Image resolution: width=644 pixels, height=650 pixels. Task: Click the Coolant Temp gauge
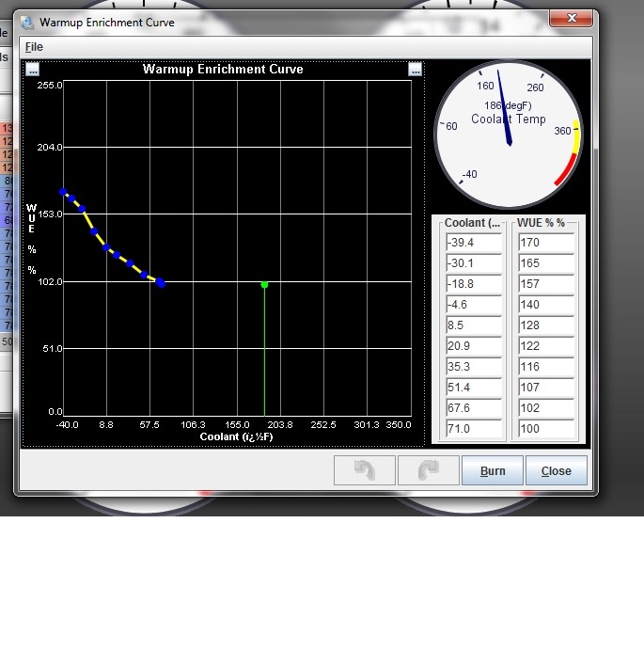[508, 135]
